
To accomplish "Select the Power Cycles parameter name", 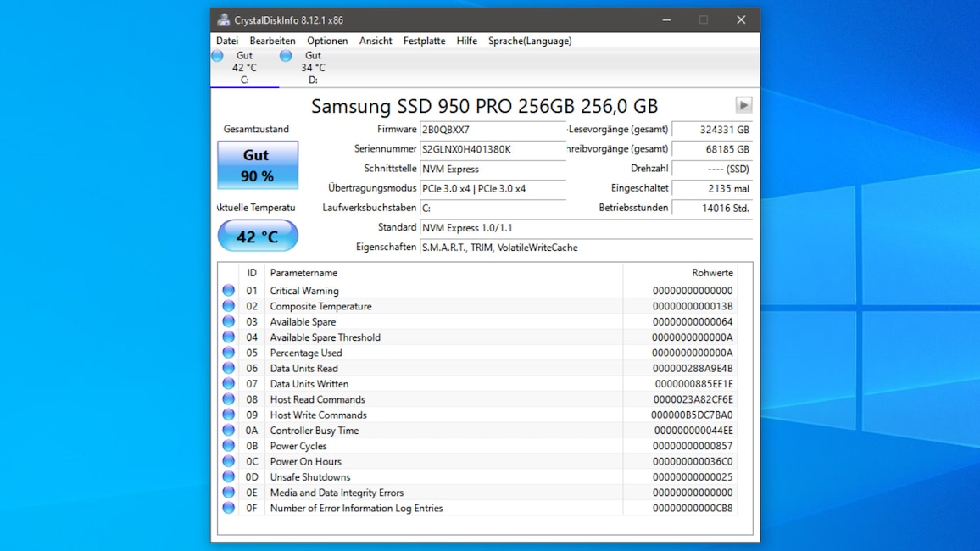I will point(298,446).
